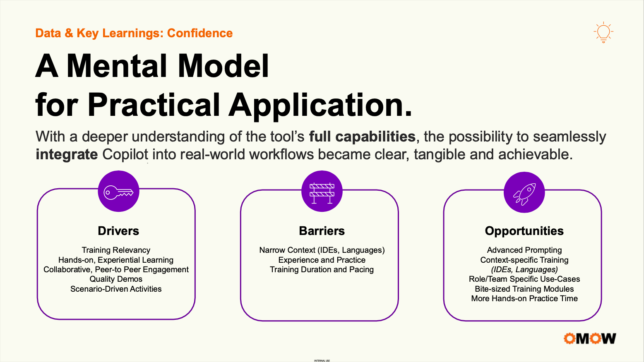Image resolution: width=644 pixels, height=362 pixels.
Task: Click the lightbulb icon in top corner
Action: pyautogui.click(x=603, y=32)
